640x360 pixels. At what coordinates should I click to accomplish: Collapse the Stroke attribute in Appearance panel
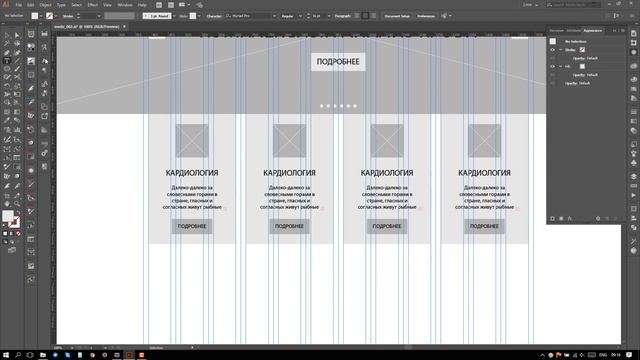click(x=560, y=50)
